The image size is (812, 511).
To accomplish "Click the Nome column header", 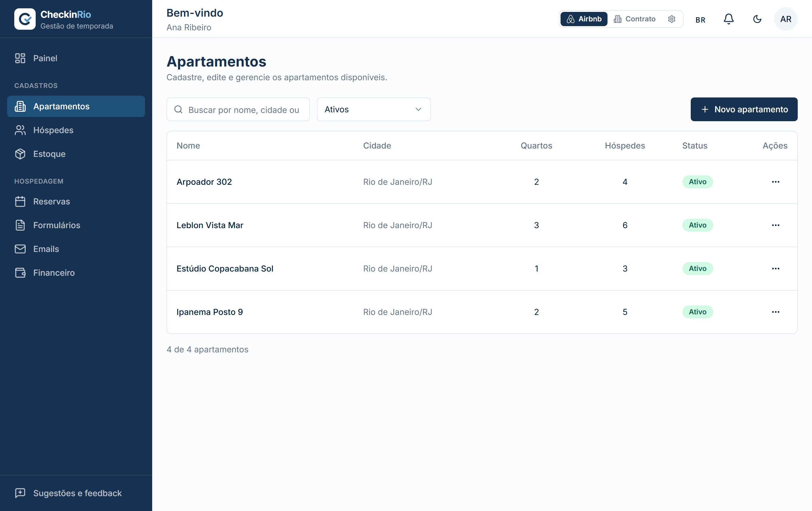I will pyautogui.click(x=188, y=146).
